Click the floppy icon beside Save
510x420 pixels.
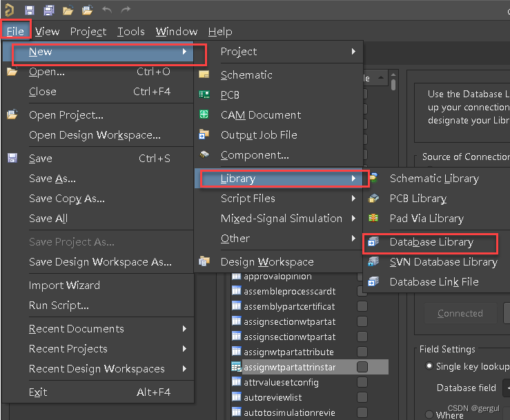point(12,158)
